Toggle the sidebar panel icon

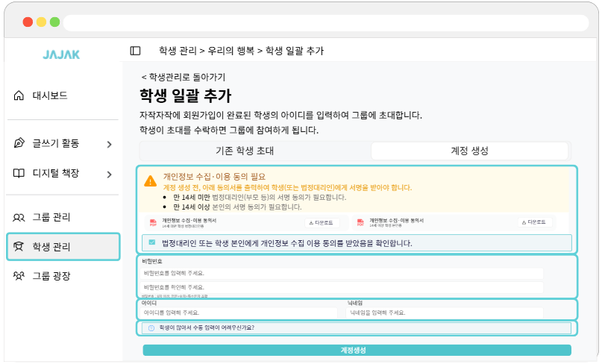point(135,51)
